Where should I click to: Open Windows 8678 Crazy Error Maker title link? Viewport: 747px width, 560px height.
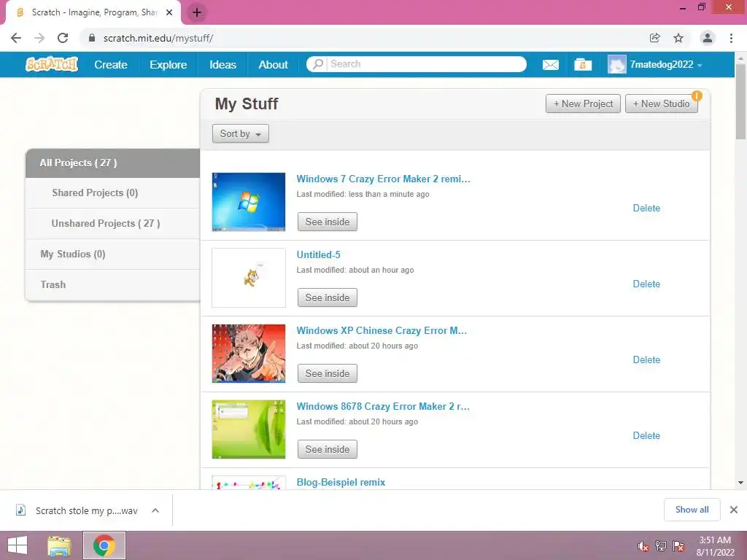383,406
